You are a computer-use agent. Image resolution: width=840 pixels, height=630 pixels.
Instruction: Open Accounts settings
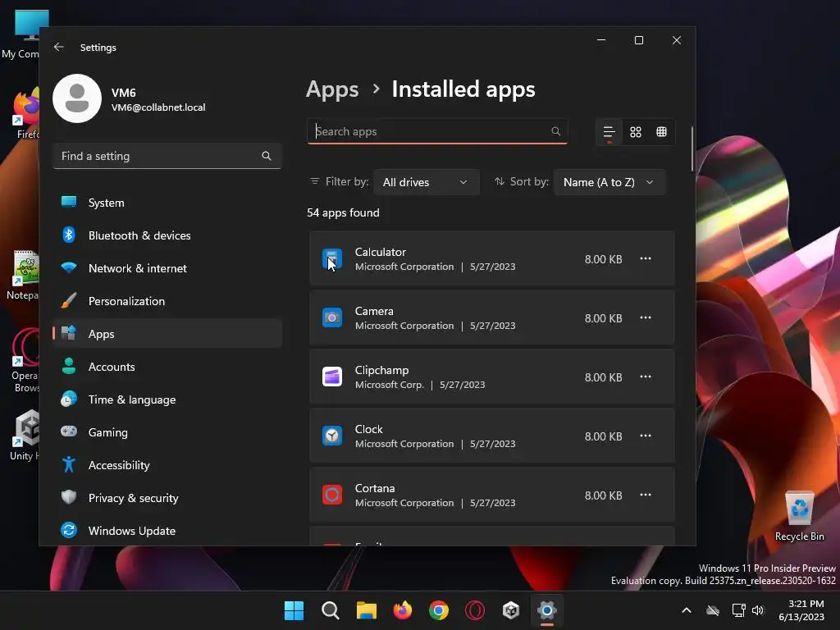pyautogui.click(x=167, y=367)
